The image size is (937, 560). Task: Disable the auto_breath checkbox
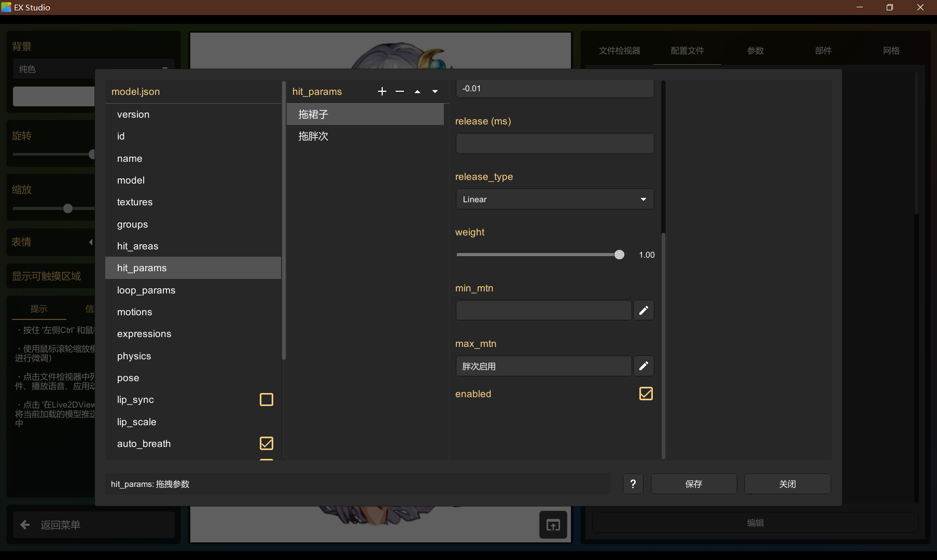[267, 443]
